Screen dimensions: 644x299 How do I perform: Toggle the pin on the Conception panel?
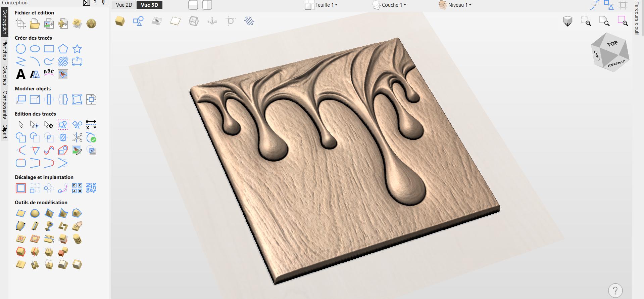[103, 3]
